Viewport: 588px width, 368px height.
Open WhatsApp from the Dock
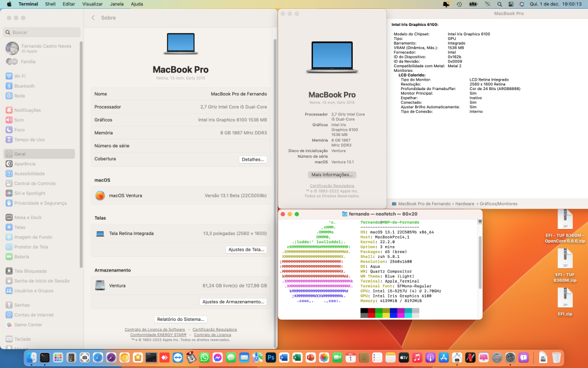[205, 357]
